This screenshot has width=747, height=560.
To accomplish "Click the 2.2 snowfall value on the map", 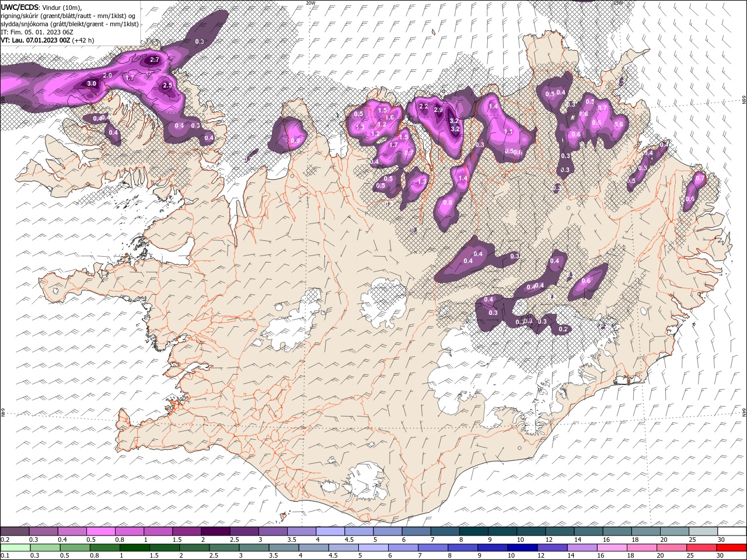I will [x=424, y=107].
